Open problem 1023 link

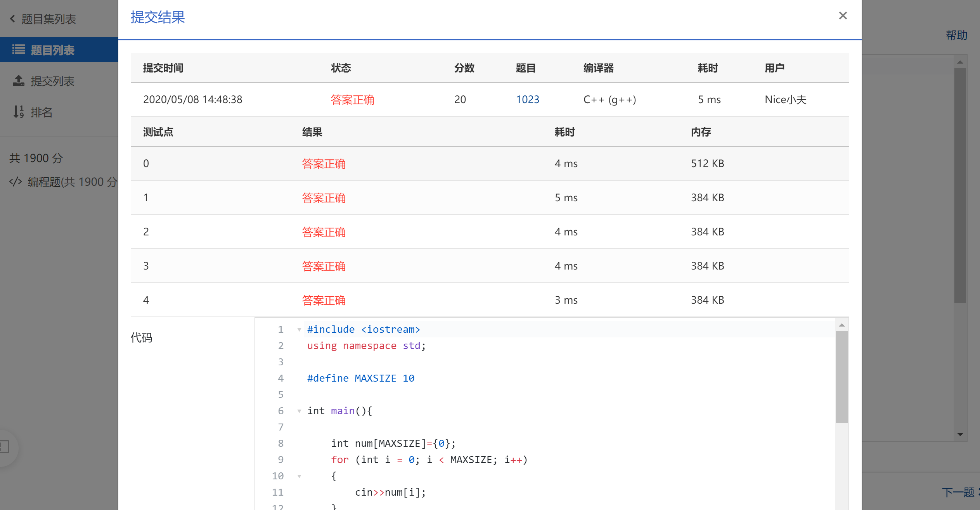pos(527,100)
